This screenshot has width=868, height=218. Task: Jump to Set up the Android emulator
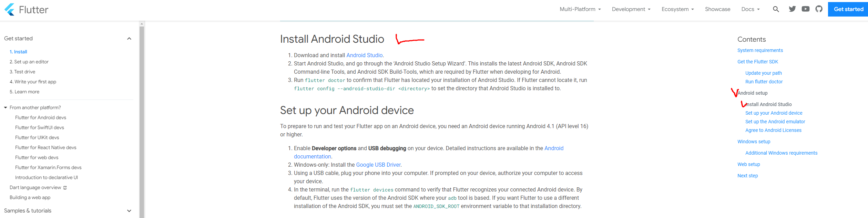pyautogui.click(x=775, y=122)
